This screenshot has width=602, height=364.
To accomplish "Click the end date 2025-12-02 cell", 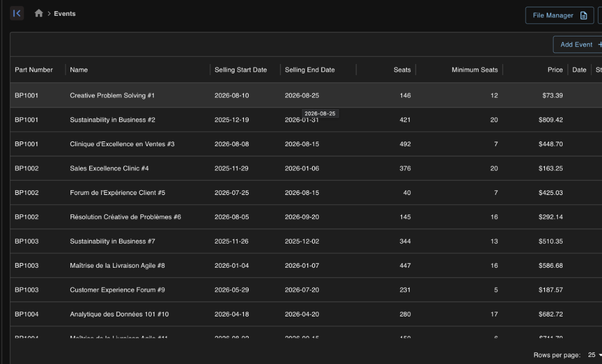I will point(302,241).
